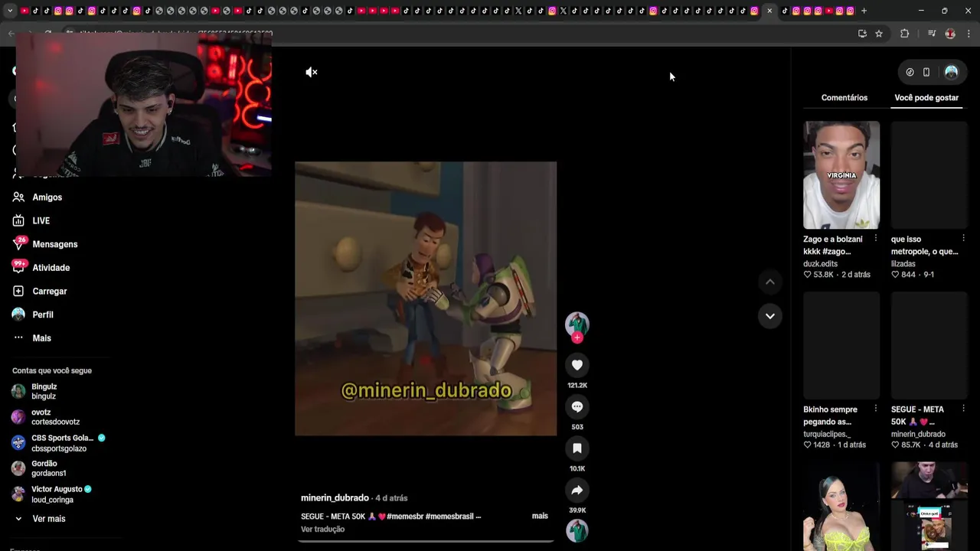
Task: Click the TikTok coin icon in top pill
Action: [x=910, y=72]
